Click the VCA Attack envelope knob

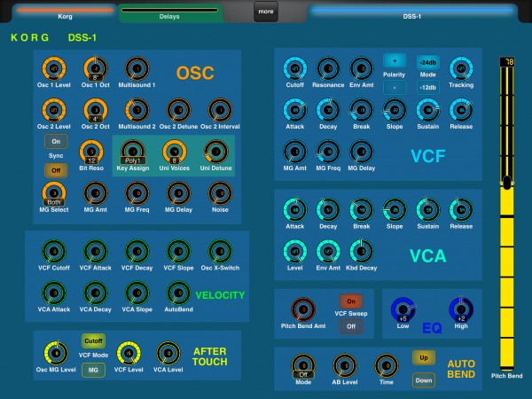295,209
